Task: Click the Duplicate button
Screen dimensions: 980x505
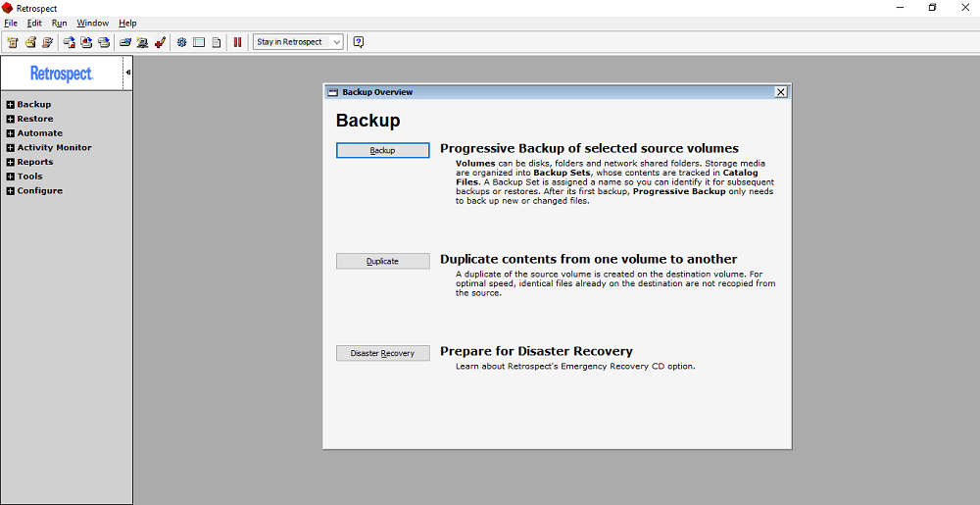Action: tap(382, 261)
